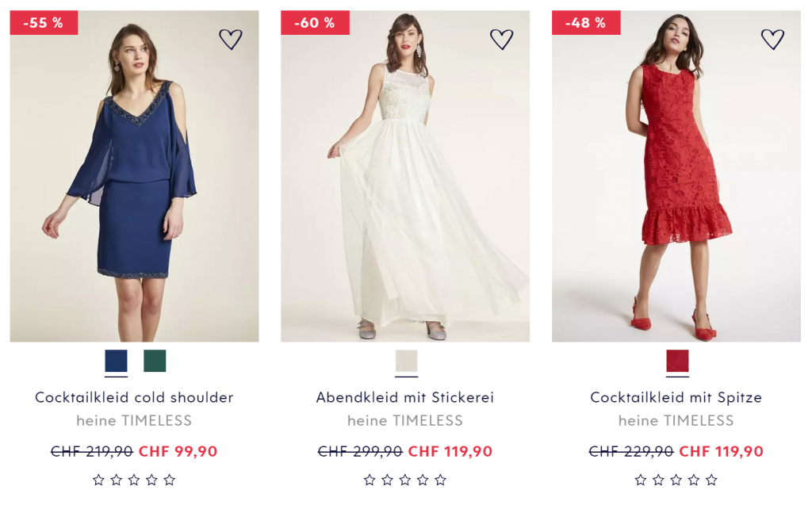
Task: Select the cream white color swatch
Action: point(406,362)
